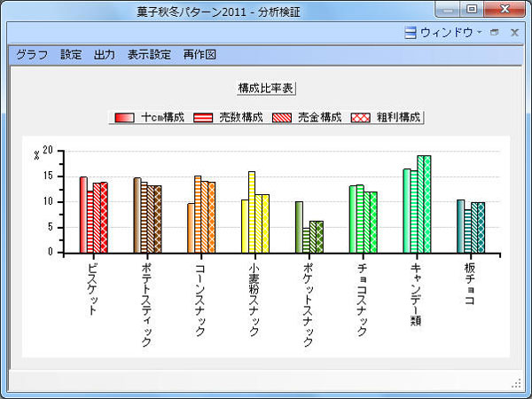Click the window resize grip

coord(516,384)
